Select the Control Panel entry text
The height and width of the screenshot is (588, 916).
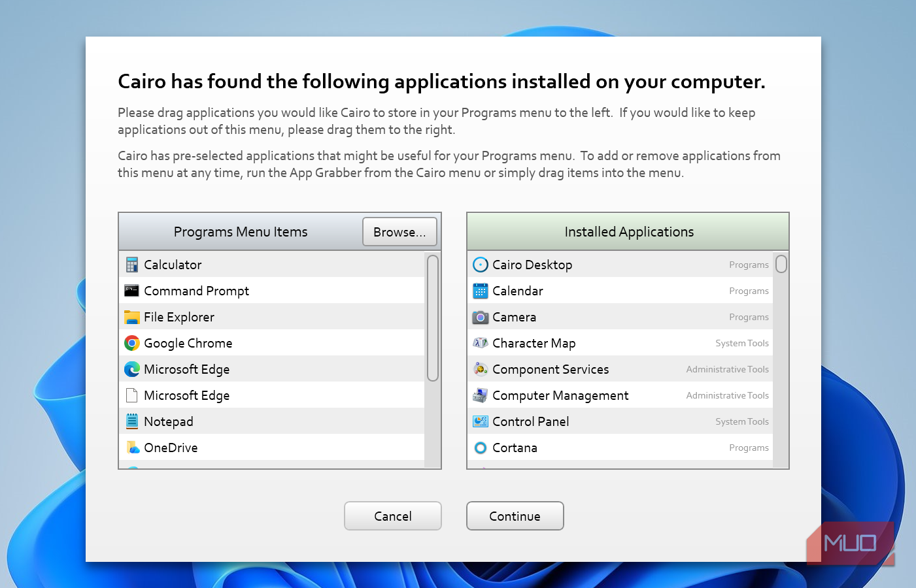pyautogui.click(x=531, y=421)
